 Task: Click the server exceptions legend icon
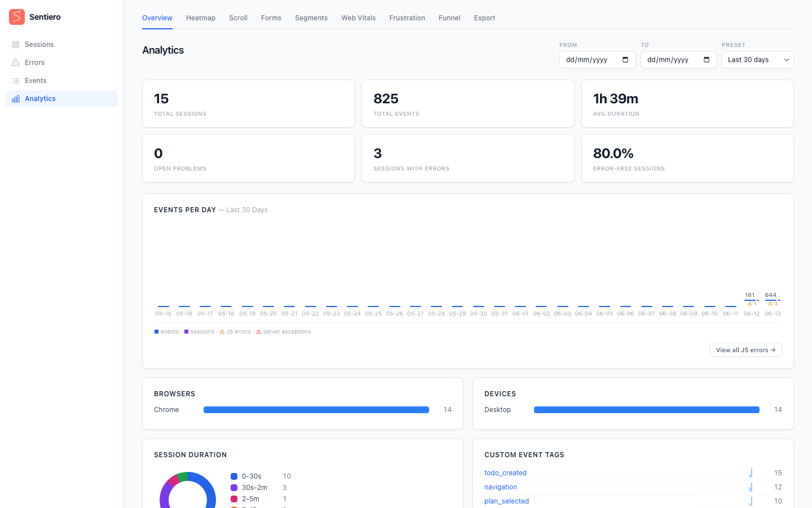pos(259,332)
